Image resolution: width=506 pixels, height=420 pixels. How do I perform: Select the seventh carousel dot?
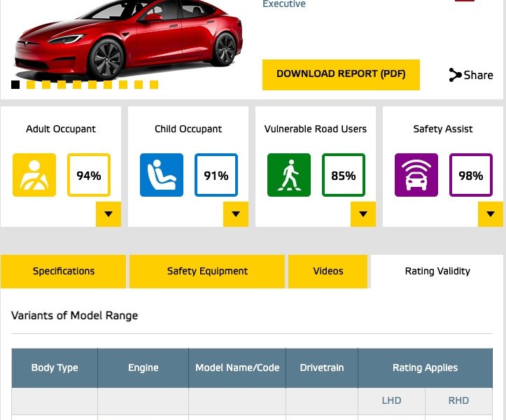pos(108,85)
